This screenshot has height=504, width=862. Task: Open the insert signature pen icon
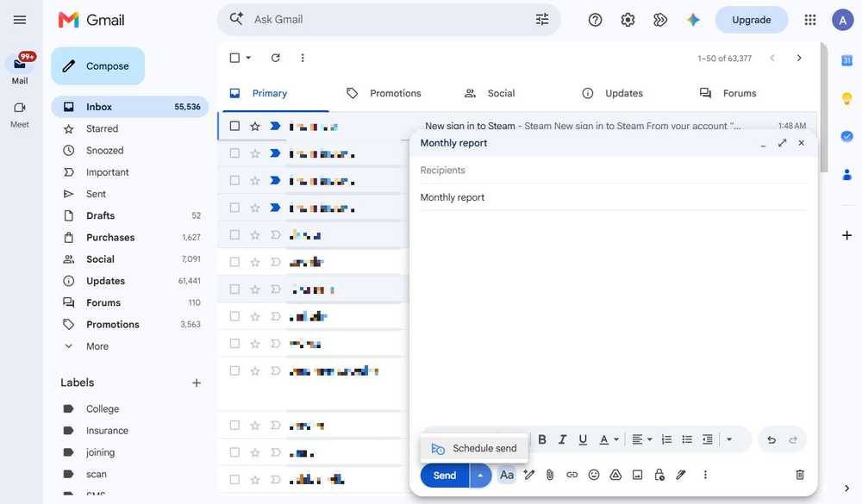681,475
